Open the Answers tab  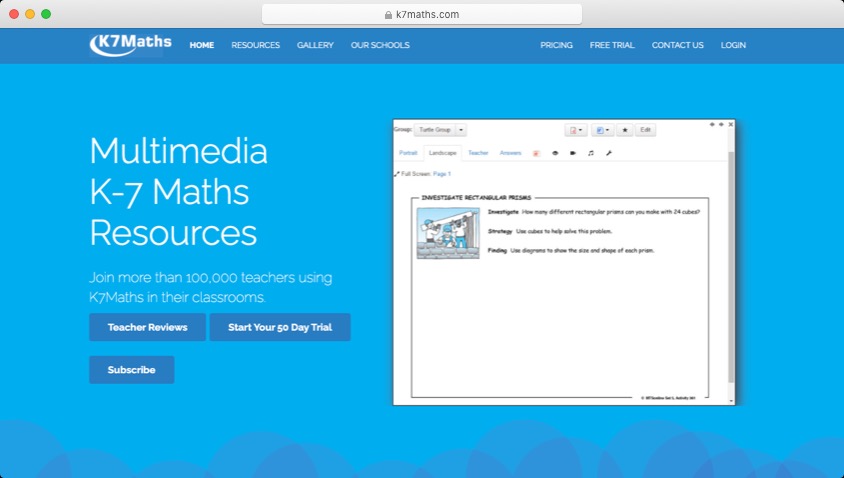510,153
